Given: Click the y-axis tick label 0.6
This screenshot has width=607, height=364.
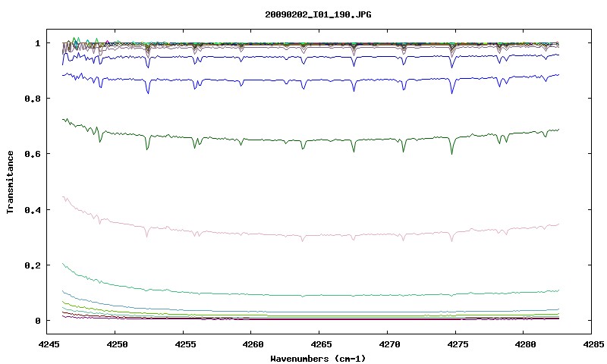Looking at the screenshot, I should tap(33, 154).
